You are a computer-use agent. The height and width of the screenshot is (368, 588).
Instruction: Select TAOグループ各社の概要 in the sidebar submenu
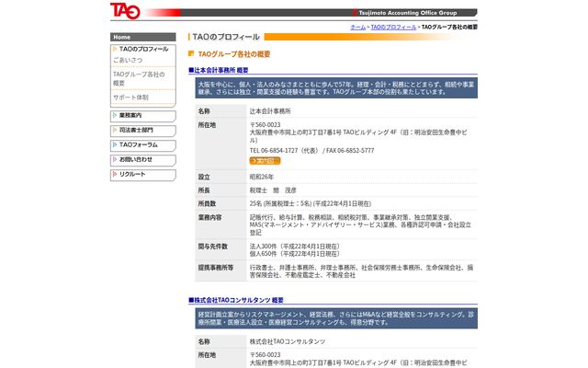tap(139, 79)
